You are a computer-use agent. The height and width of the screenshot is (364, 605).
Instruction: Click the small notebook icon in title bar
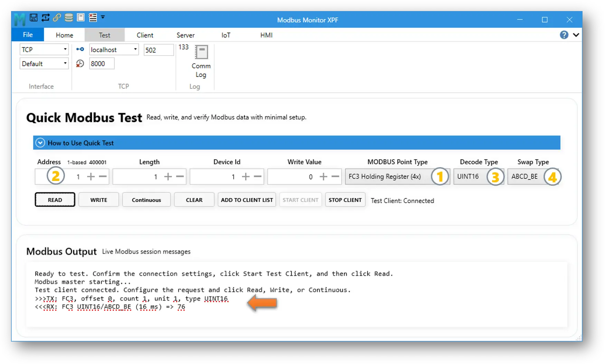pyautogui.click(x=81, y=17)
